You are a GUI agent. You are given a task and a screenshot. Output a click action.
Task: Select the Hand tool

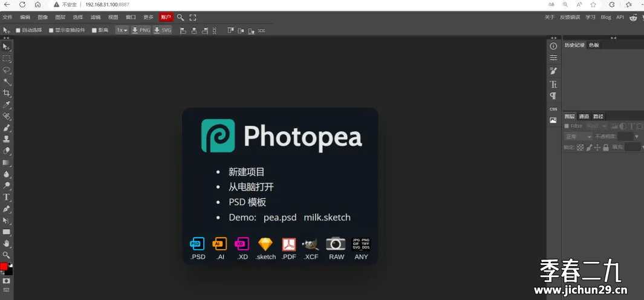[x=7, y=243]
